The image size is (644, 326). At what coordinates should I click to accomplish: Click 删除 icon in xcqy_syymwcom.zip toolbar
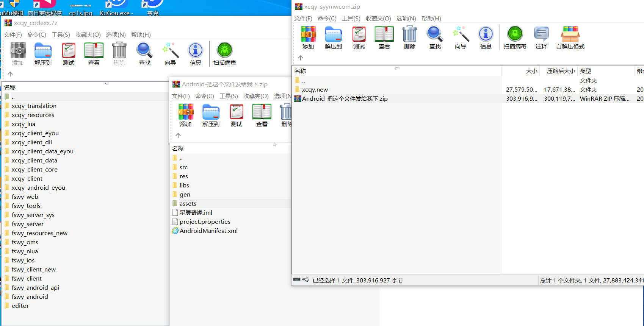click(x=409, y=37)
